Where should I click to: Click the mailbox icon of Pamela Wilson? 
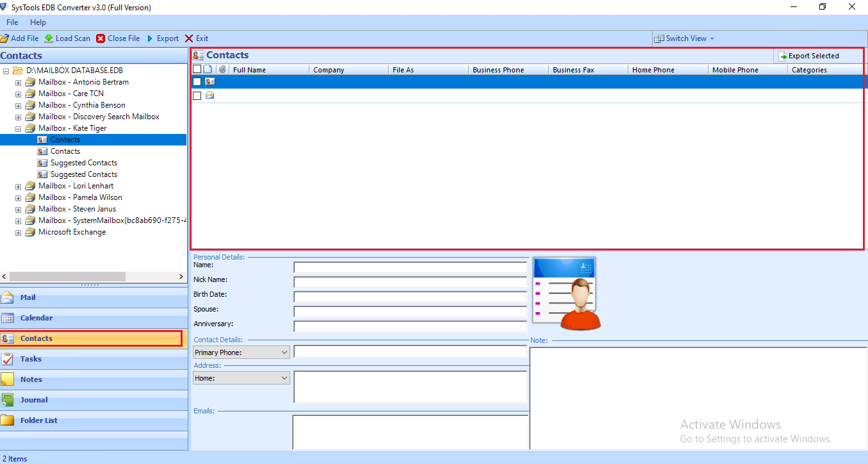click(30, 197)
